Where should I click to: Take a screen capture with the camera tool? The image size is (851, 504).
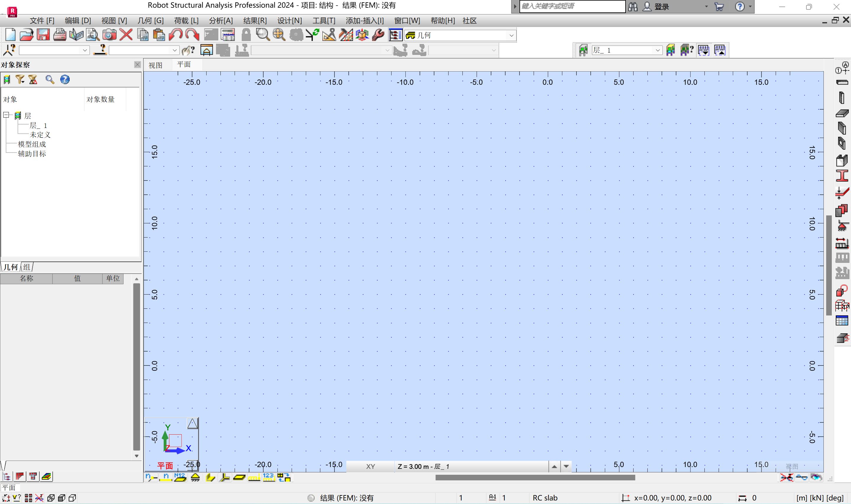109,34
